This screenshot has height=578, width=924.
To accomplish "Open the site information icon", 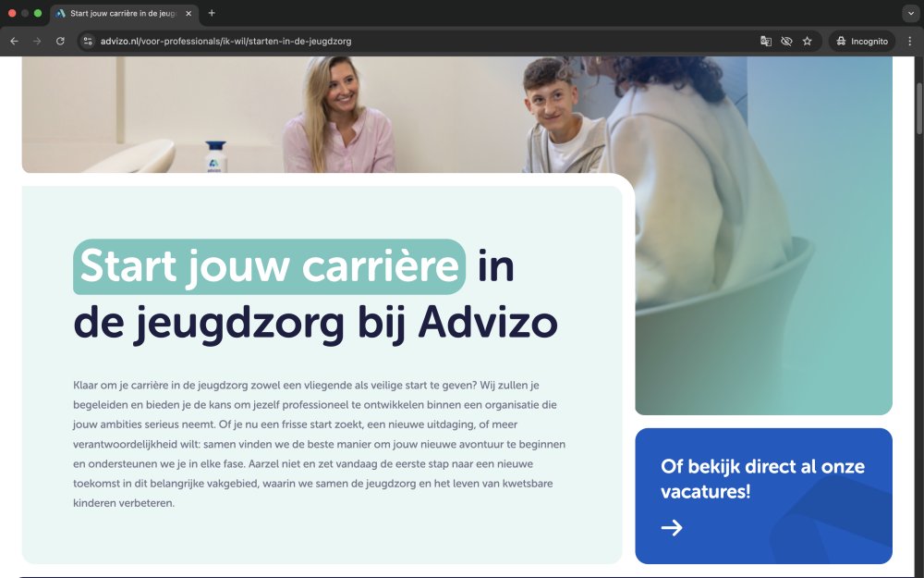I will [88, 41].
